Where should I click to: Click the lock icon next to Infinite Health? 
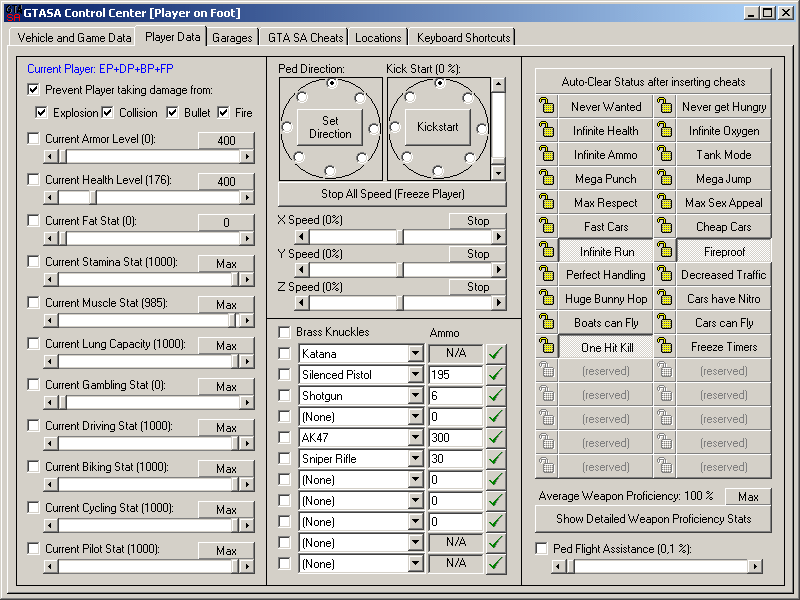546,131
